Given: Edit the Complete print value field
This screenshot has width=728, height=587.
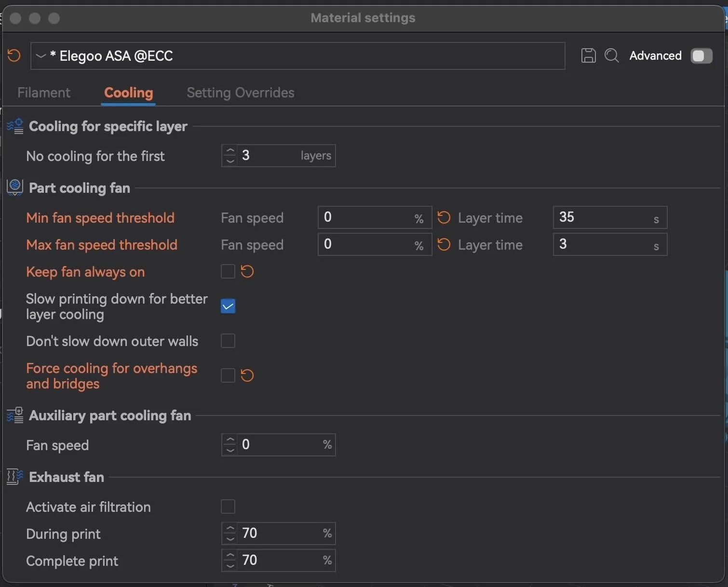Looking at the screenshot, I should [280, 560].
